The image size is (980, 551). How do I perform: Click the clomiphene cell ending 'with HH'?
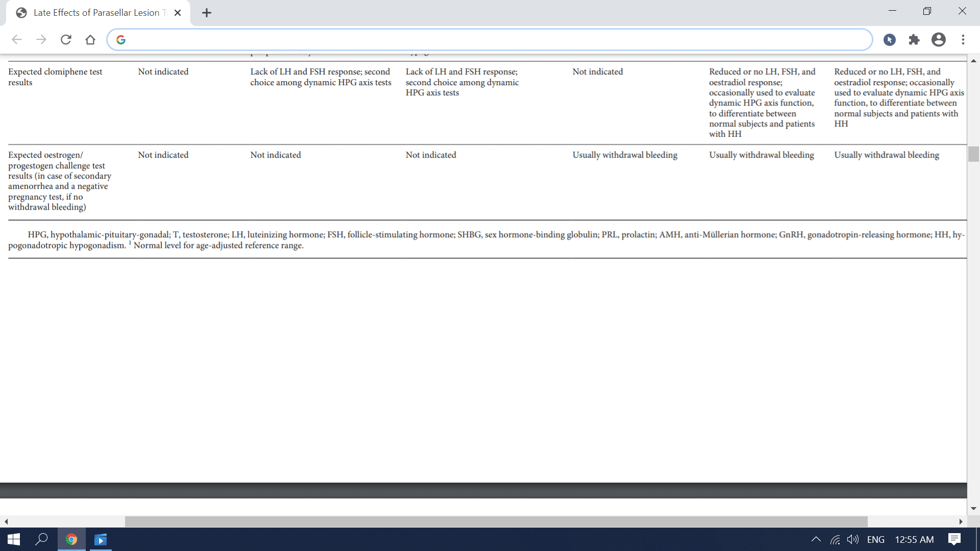[x=762, y=103]
